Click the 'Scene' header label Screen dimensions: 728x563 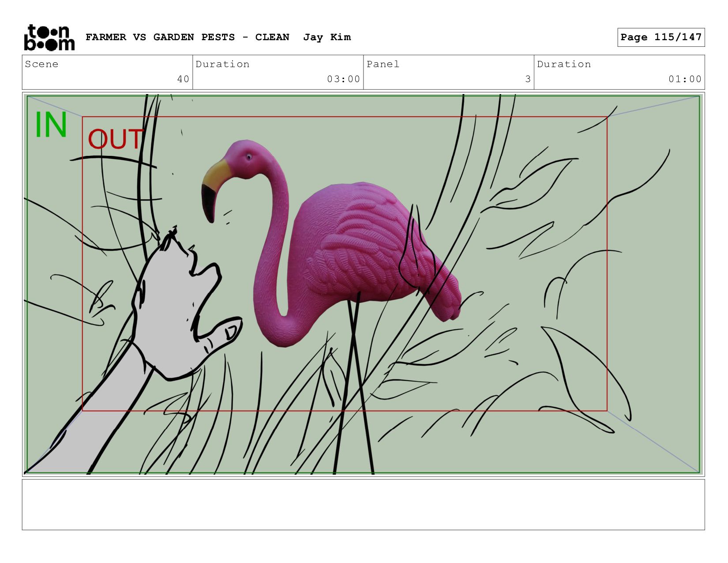click(x=41, y=64)
